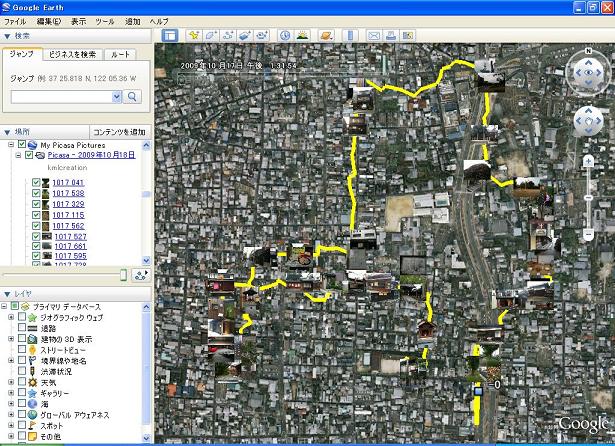Open the 表示 menu
Image resolution: width=615 pixels, height=446 pixels.
pyautogui.click(x=78, y=22)
